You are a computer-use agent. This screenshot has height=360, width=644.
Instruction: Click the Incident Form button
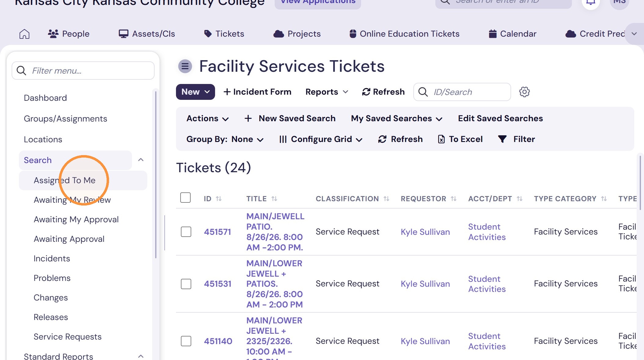click(257, 92)
